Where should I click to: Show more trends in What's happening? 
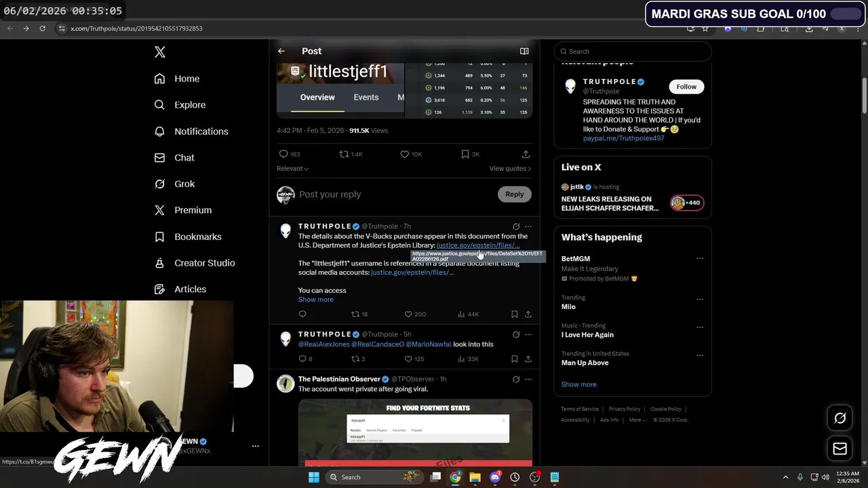pos(579,384)
